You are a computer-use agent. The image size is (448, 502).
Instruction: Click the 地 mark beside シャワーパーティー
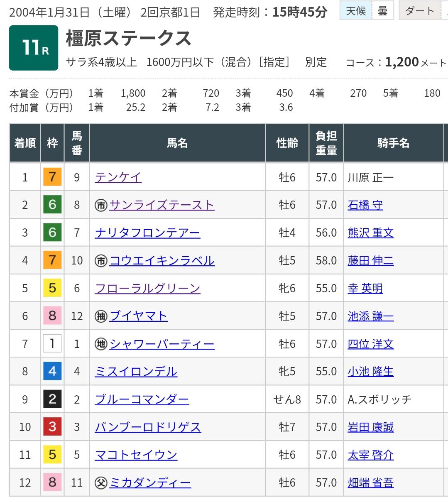(x=101, y=344)
